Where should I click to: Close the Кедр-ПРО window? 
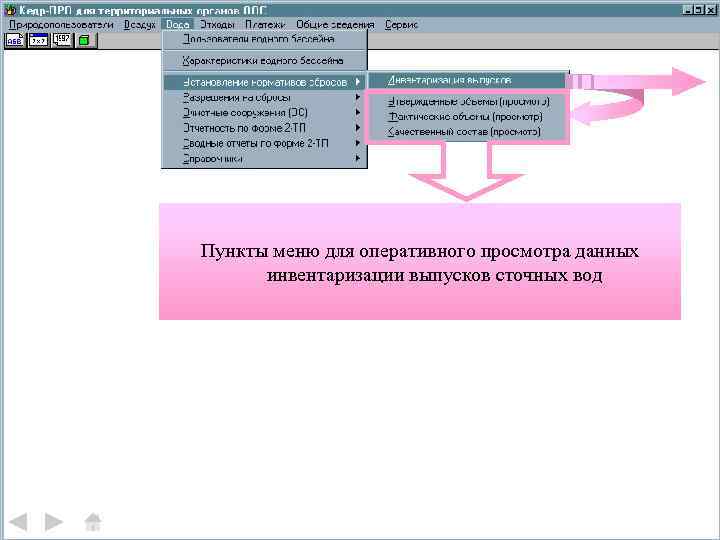pyautogui.click(x=711, y=10)
